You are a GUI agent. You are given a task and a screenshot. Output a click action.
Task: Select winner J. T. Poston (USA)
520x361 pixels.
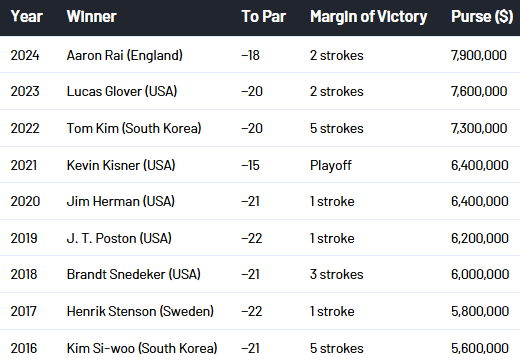[x=119, y=238]
